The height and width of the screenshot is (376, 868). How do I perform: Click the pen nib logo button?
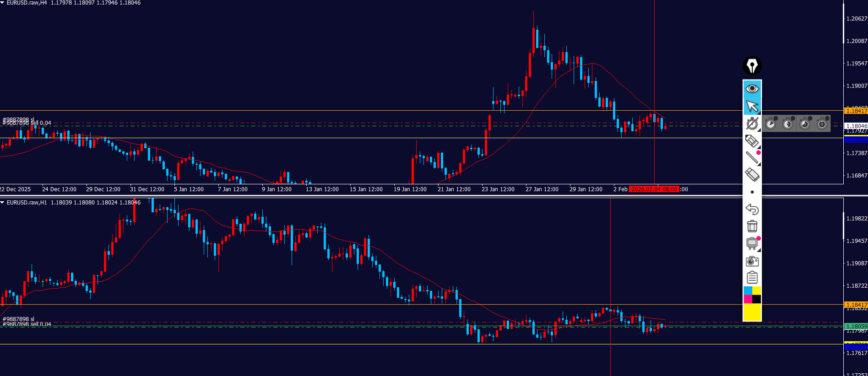[752, 66]
